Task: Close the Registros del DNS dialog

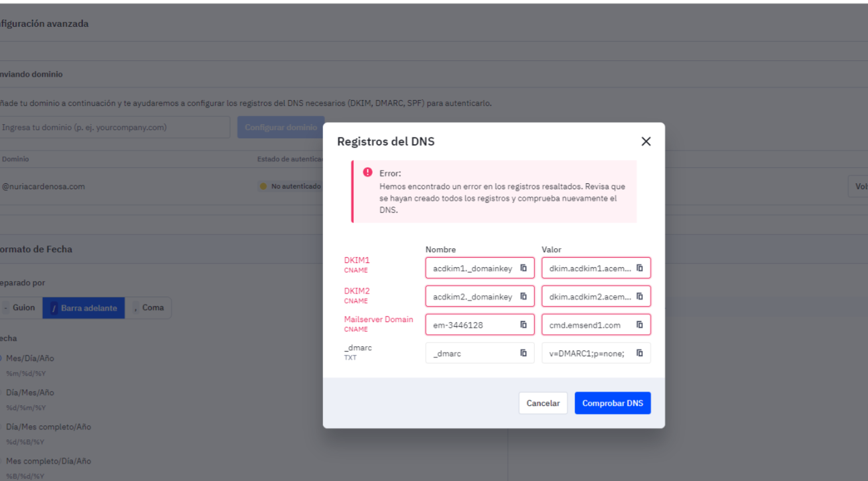Action: tap(646, 142)
